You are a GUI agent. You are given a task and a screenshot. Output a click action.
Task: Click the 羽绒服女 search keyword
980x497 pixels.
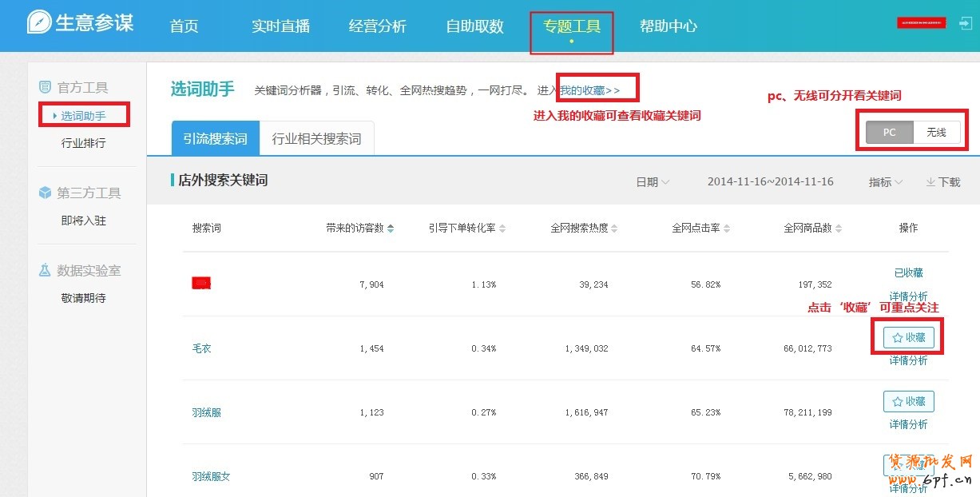click(211, 476)
